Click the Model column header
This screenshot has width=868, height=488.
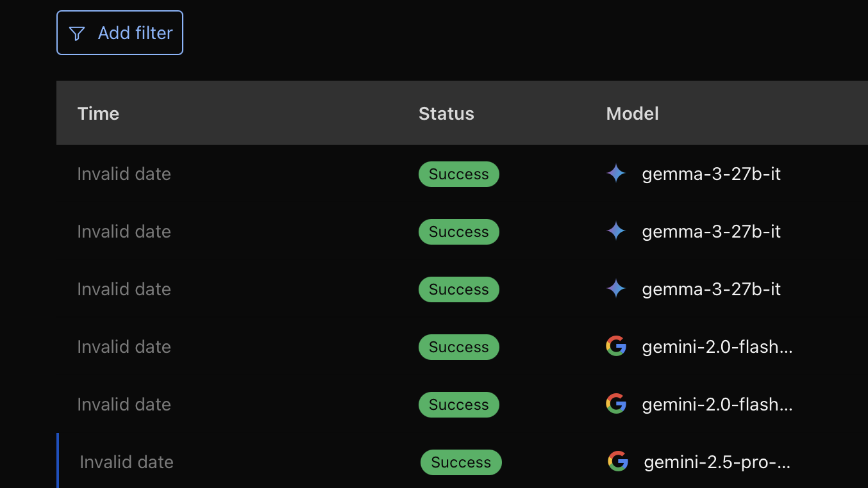pyautogui.click(x=632, y=113)
